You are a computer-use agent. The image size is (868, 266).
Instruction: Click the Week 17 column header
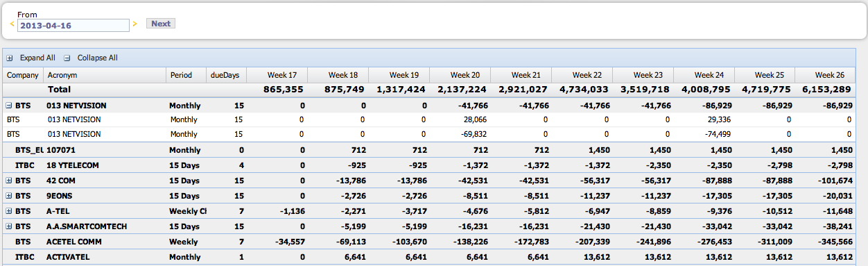[277, 75]
